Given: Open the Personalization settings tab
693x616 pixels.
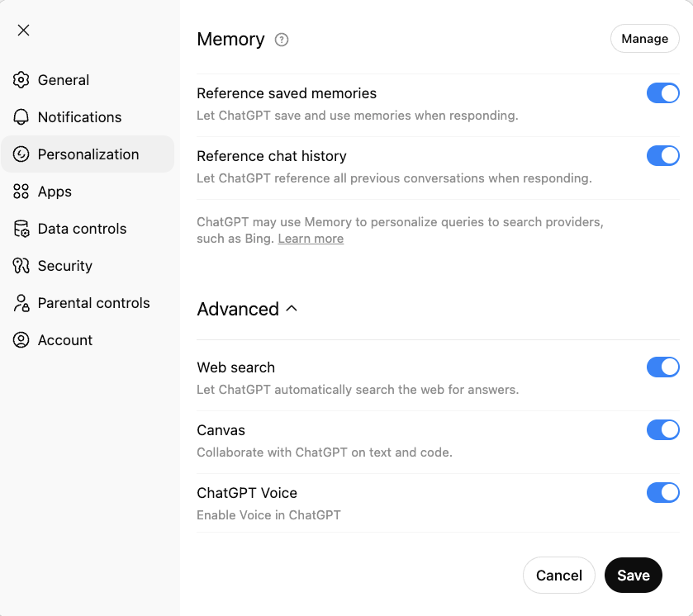Looking at the screenshot, I should point(88,154).
